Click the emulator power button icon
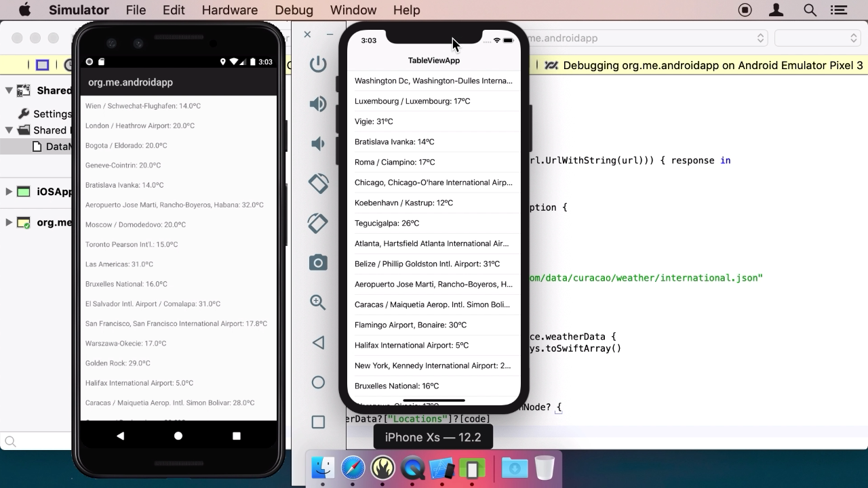This screenshot has width=868, height=488. 318,64
